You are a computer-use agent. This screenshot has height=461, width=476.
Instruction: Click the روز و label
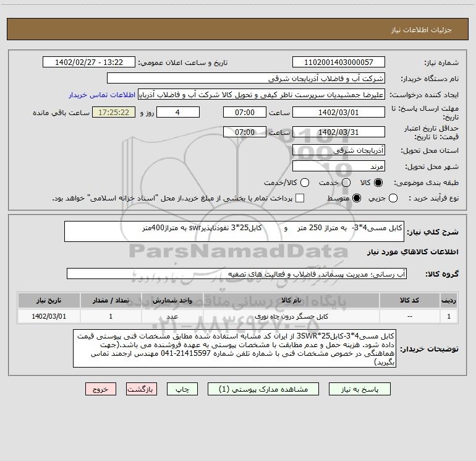point(147,113)
